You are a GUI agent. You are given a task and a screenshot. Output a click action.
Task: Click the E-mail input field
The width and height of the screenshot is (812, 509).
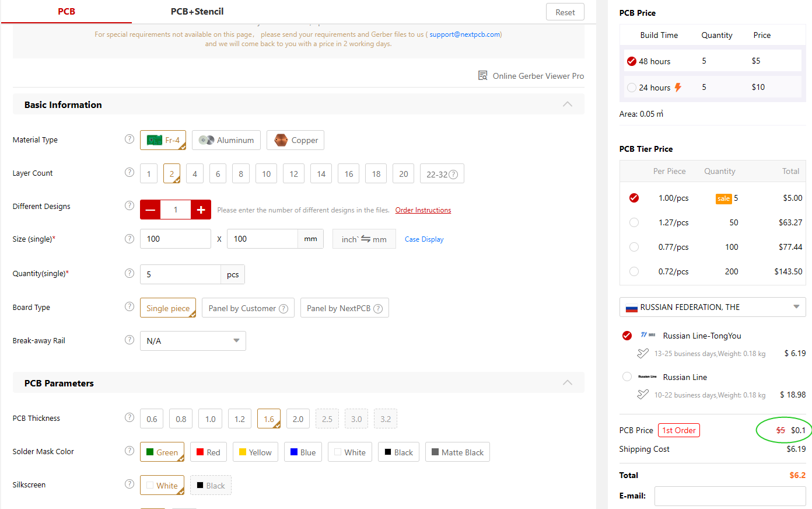click(x=730, y=496)
